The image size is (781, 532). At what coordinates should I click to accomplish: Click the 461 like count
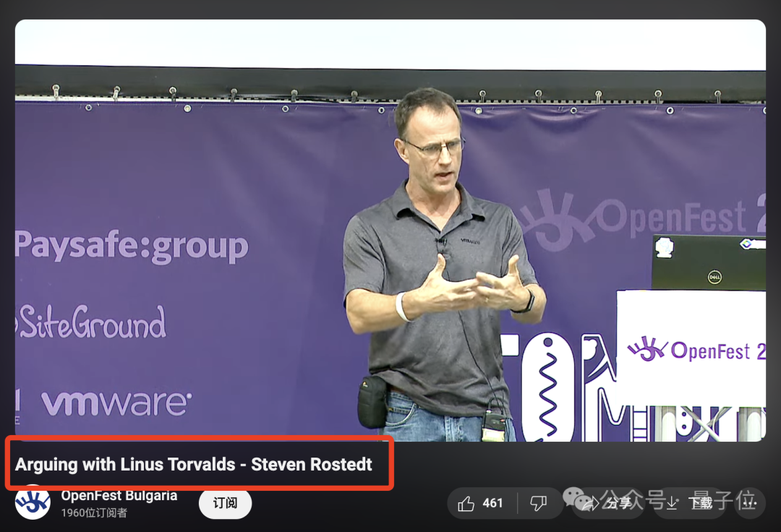pos(492,503)
